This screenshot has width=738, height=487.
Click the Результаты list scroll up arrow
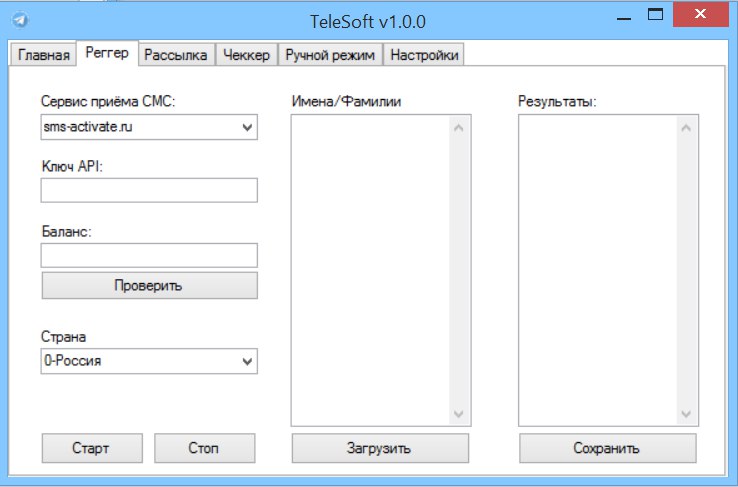coord(686,127)
